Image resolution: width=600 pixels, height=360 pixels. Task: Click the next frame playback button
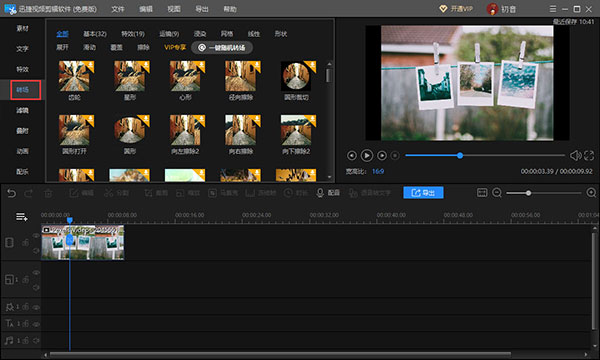pyautogui.click(x=382, y=156)
